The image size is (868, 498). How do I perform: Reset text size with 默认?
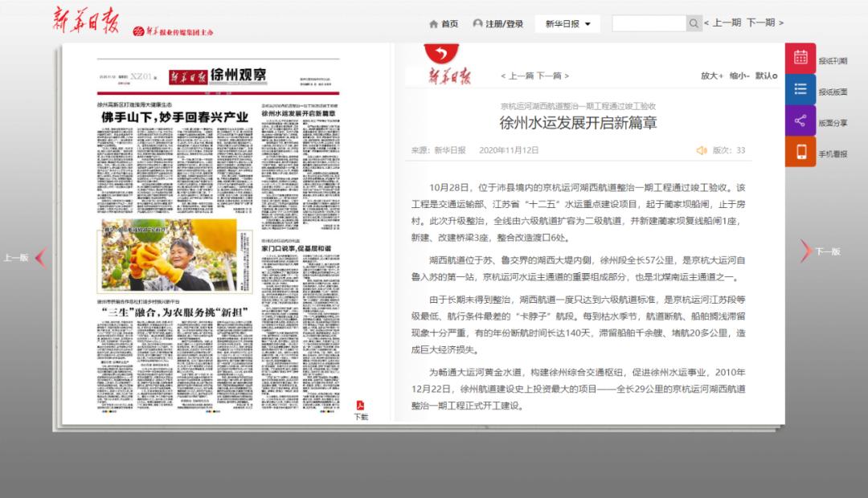coord(766,76)
